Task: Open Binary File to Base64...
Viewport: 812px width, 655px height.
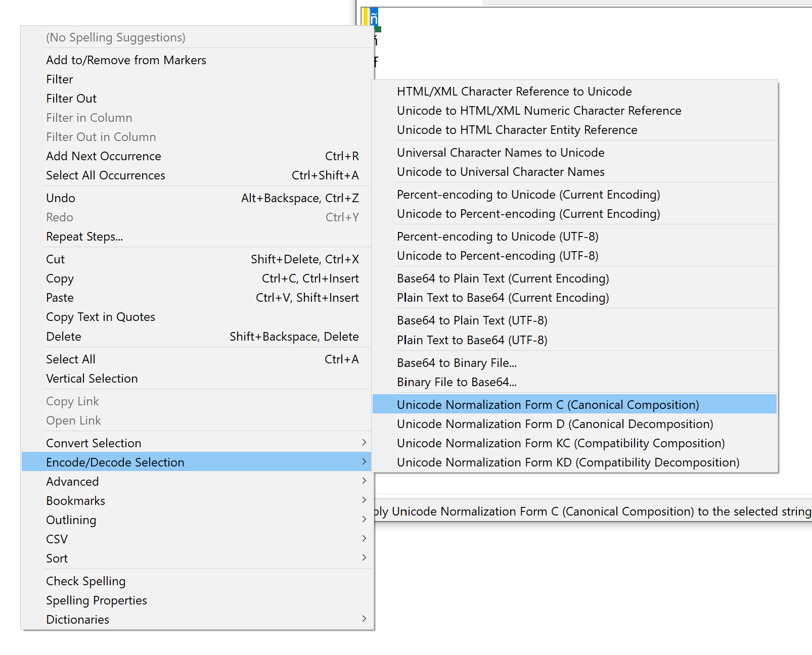Action: 574,382
